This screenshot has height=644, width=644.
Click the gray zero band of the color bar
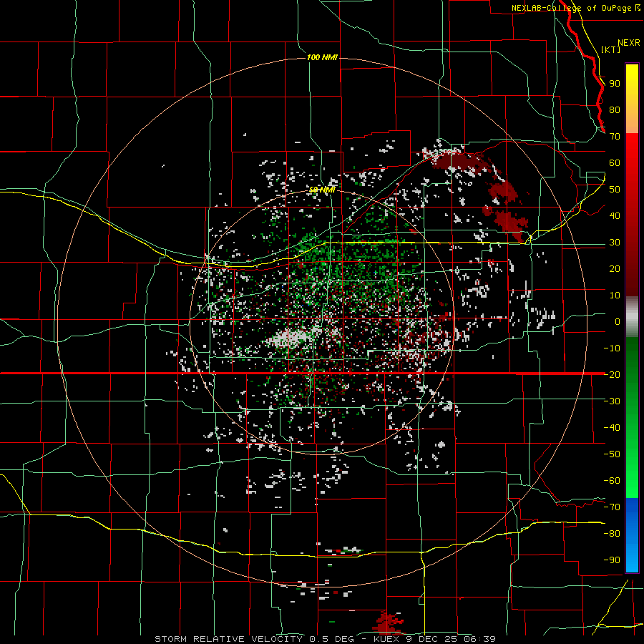(x=632, y=317)
